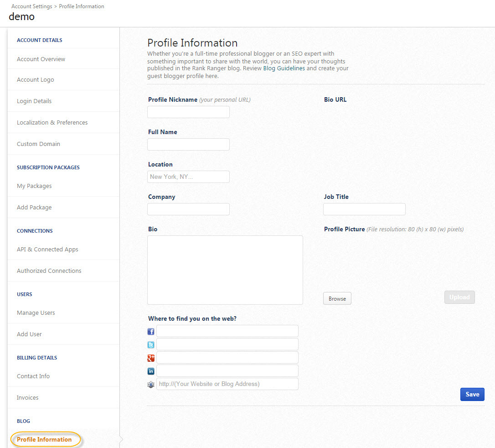Image resolution: width=495 pixels, height=448 pixels.
Task: Click Account Settings breadcrumb
Action: click(x=31, y=6)
